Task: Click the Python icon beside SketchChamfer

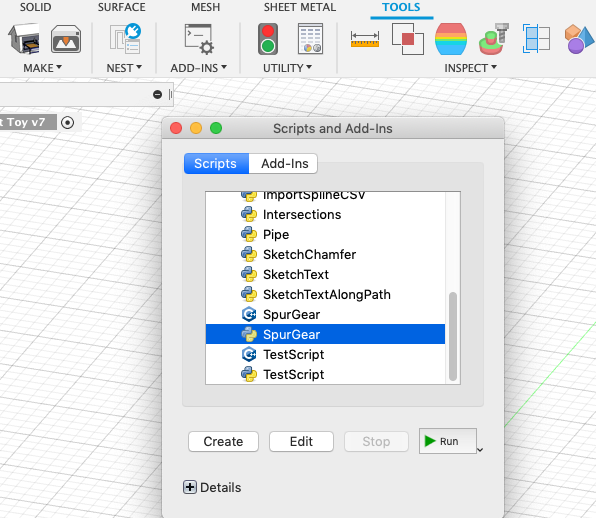Action: 249,254
